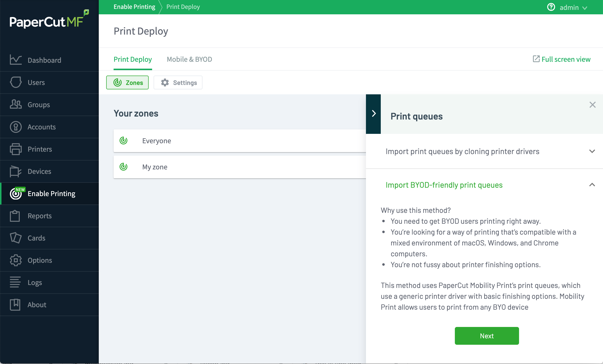Click the About bookmark icon
The image size is (603, 364).
pos(15,304)
